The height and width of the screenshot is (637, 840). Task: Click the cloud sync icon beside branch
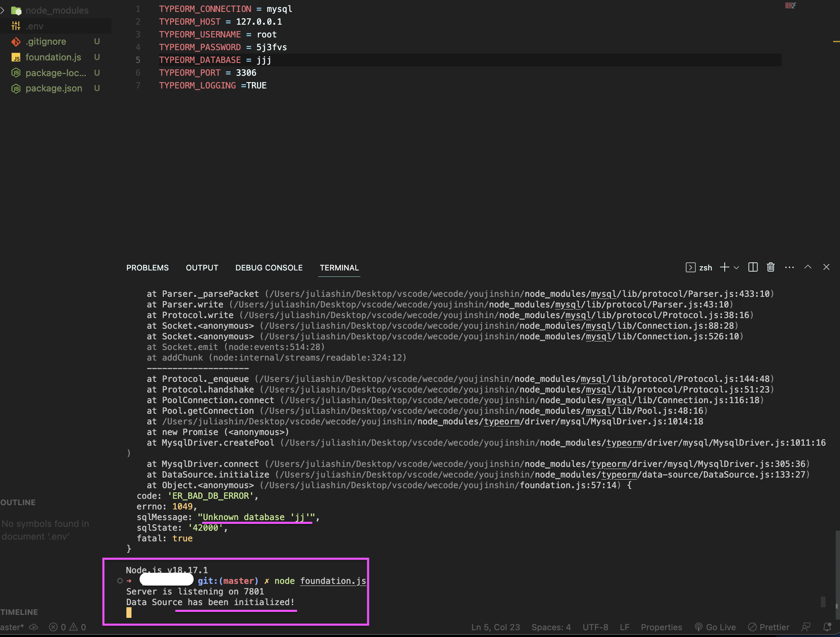click(34, 627)
